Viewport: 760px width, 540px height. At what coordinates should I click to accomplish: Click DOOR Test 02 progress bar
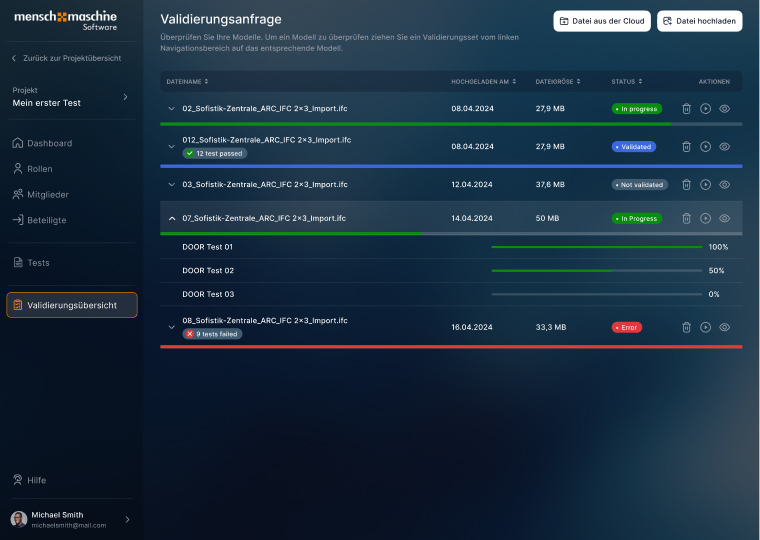(597, 270)
